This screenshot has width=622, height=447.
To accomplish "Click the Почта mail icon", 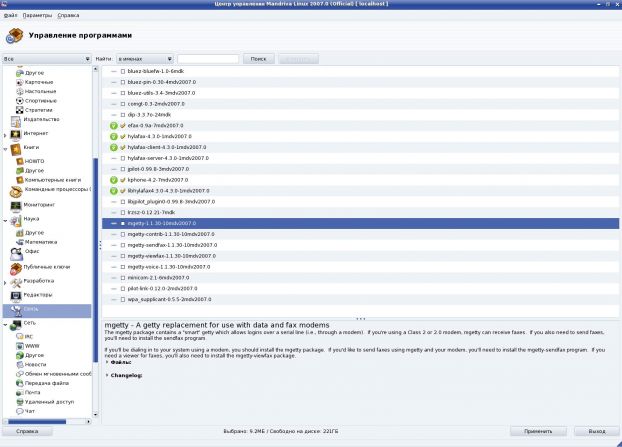I will coord(19,393).
